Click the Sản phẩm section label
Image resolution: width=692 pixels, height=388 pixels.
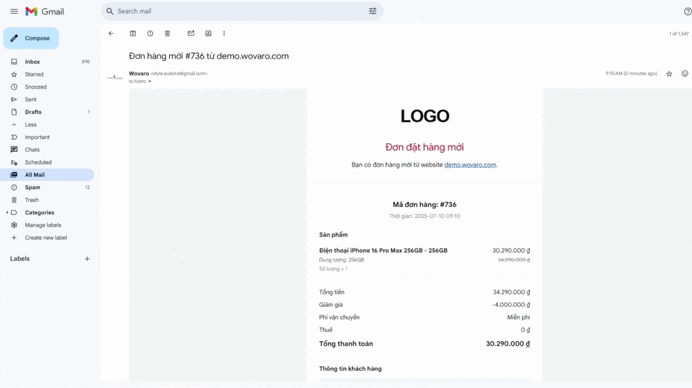(333, 234)
